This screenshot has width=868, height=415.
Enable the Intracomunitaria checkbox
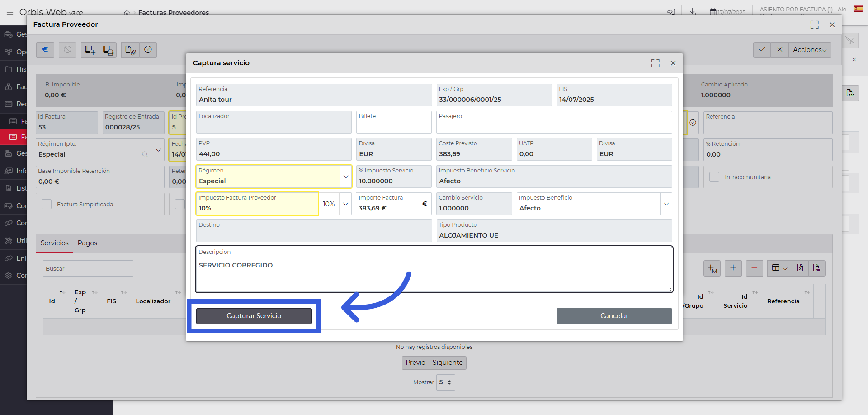[x=714, y=177]
